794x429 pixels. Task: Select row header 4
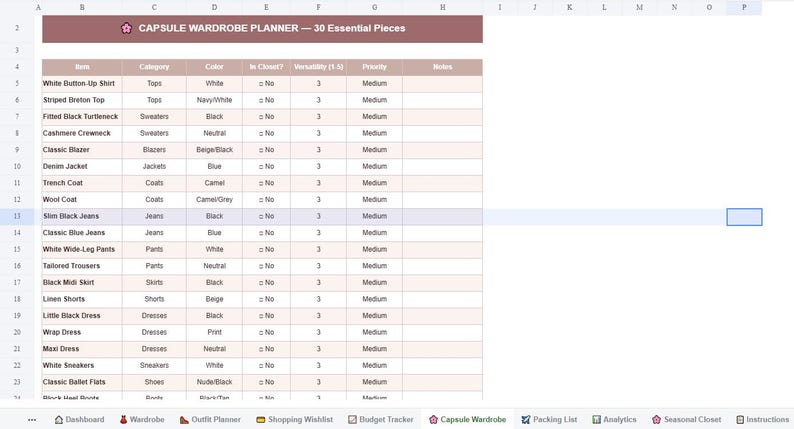coord(17,67)
